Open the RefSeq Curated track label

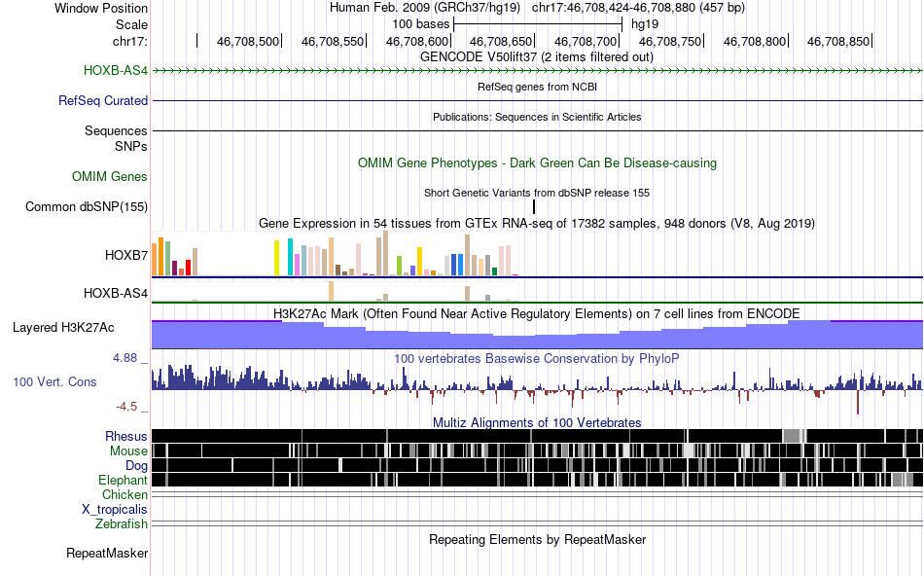pos(103,101)
